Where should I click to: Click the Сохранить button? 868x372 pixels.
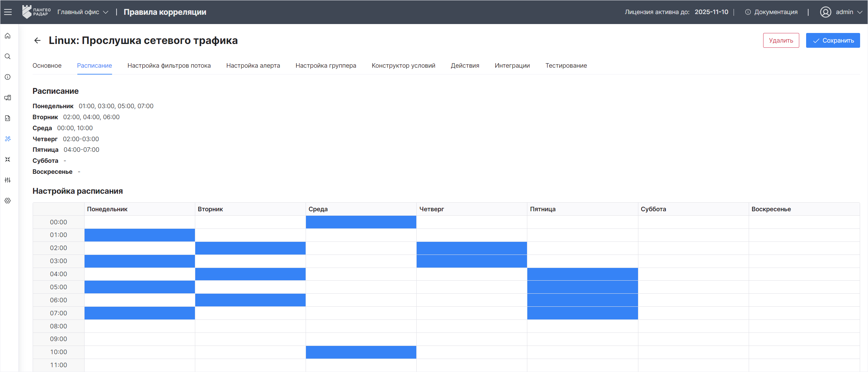pyautogui.click(x=833, y=41)
